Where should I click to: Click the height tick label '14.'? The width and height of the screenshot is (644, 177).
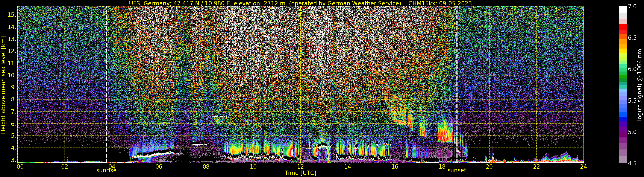[x=12, y=27]
